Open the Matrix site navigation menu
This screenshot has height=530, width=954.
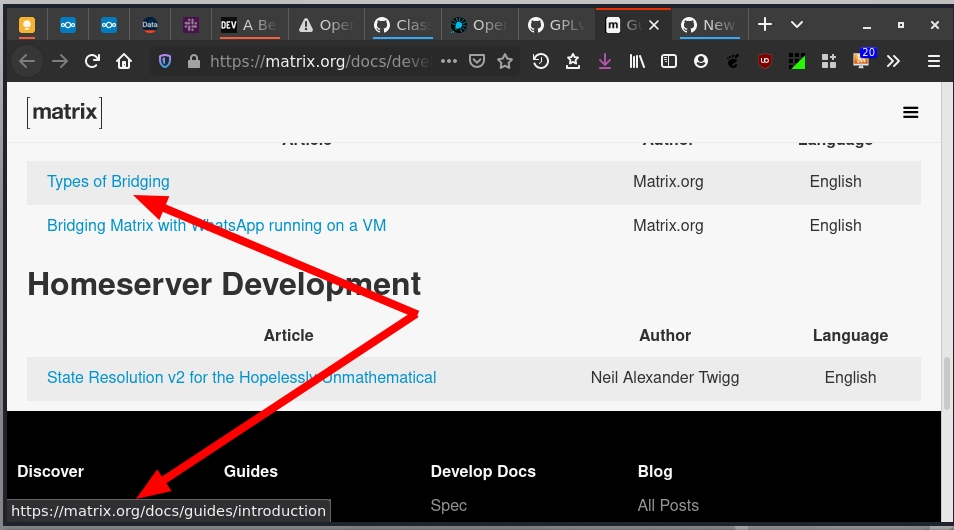(x=910, y=113)
